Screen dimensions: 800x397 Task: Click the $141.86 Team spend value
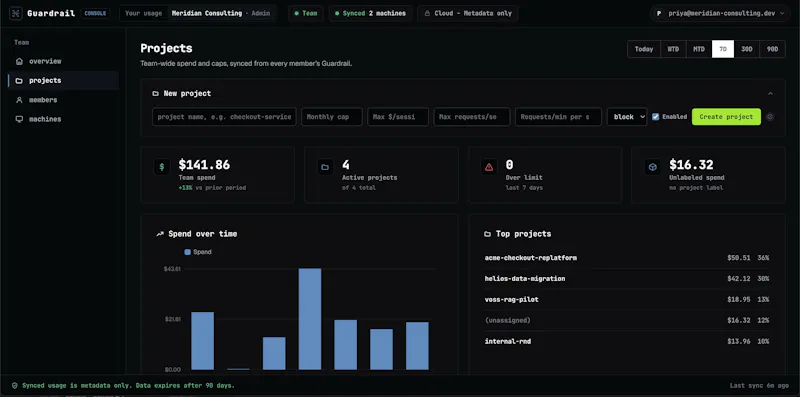204,165
